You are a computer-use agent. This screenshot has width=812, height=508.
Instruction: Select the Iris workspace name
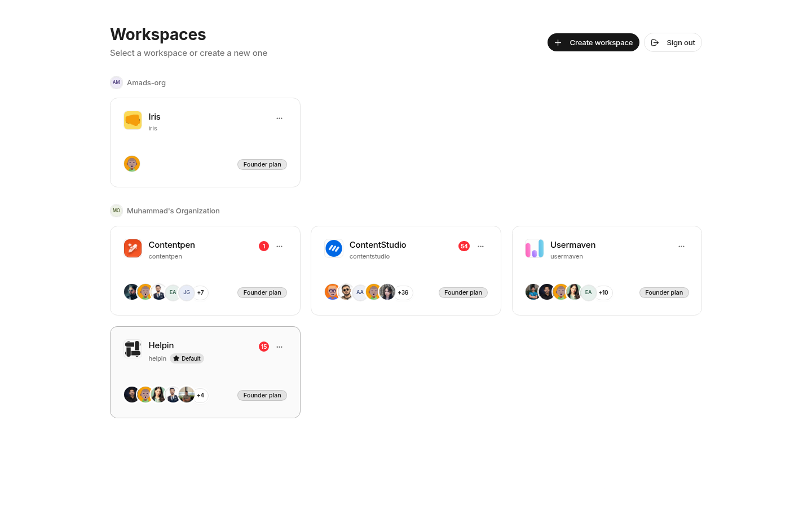pyautogui.click(x=155, y=117)
